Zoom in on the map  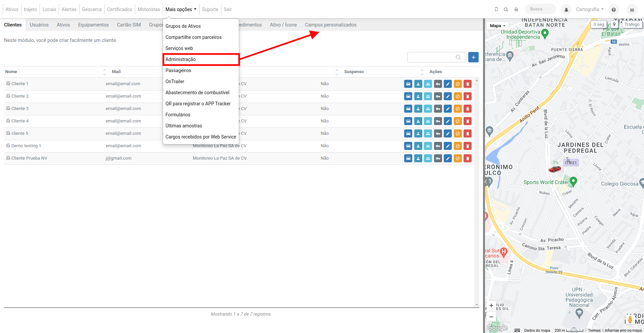[x=491, y=306]
